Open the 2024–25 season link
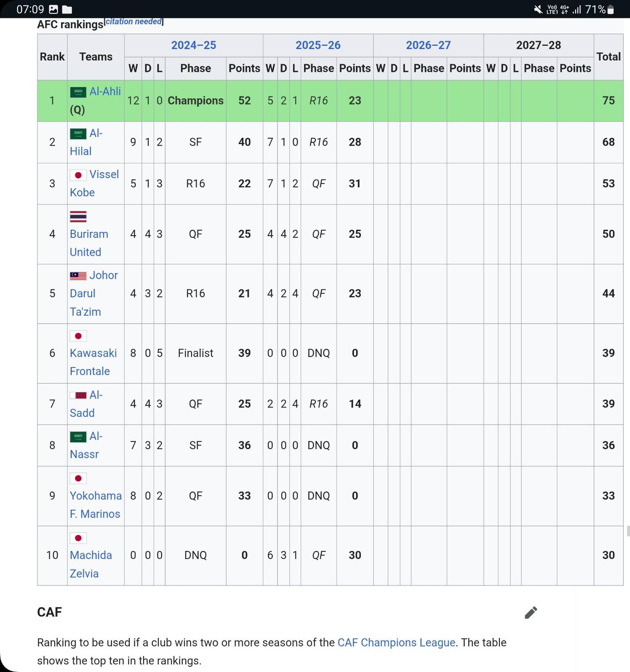 pyautogui.click(x=194, y=45)
